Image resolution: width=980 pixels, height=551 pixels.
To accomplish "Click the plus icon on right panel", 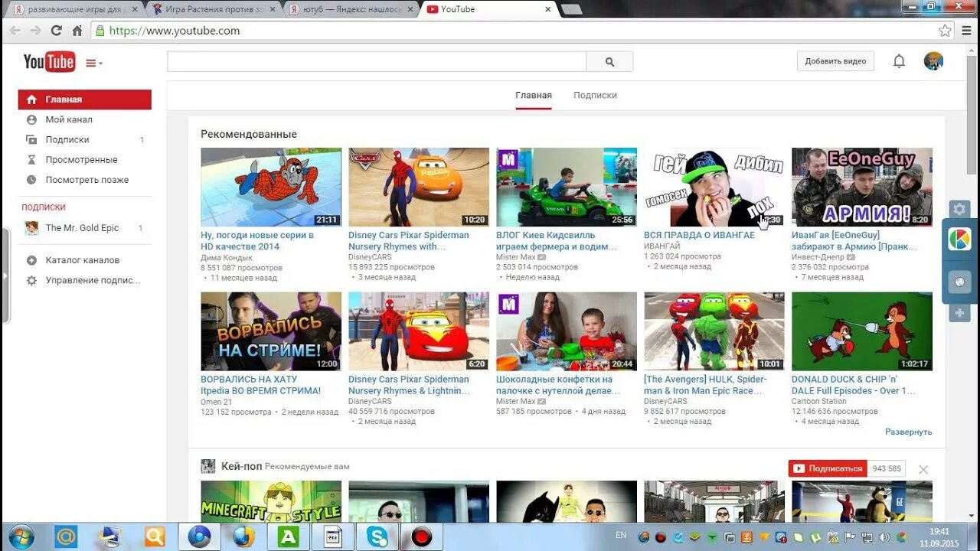I will [959, 313].
